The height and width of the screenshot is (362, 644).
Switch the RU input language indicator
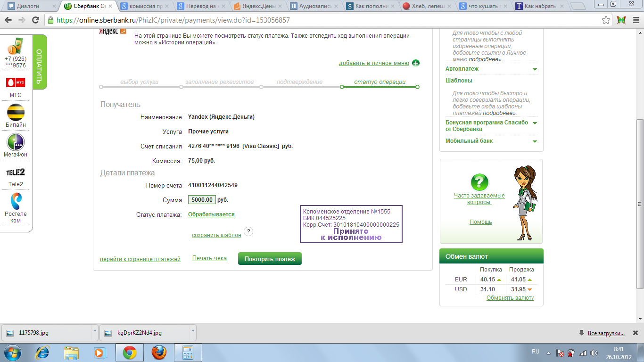536,352
